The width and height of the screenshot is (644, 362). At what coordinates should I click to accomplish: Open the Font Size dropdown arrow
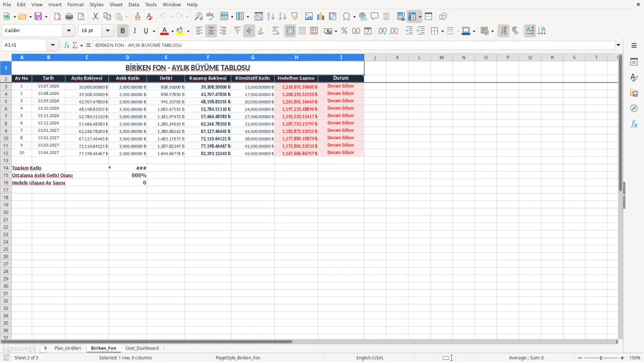pyautogui.click(x=108, y=31)
